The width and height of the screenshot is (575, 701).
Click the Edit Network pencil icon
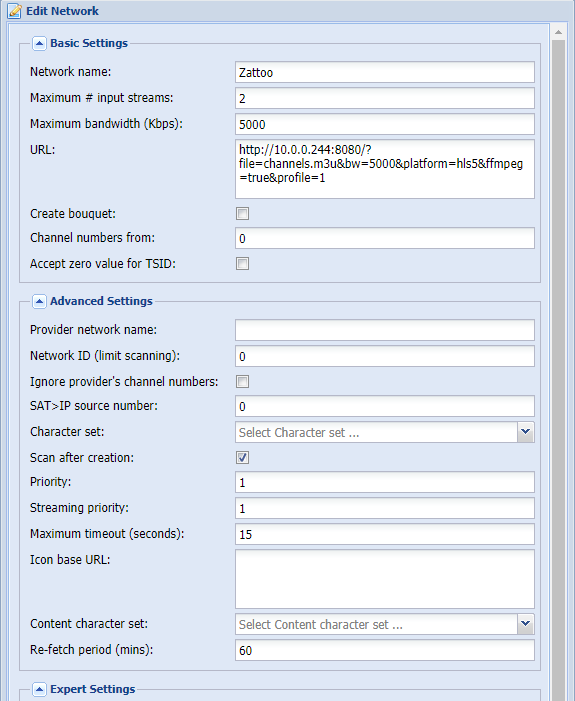[14, 11]
